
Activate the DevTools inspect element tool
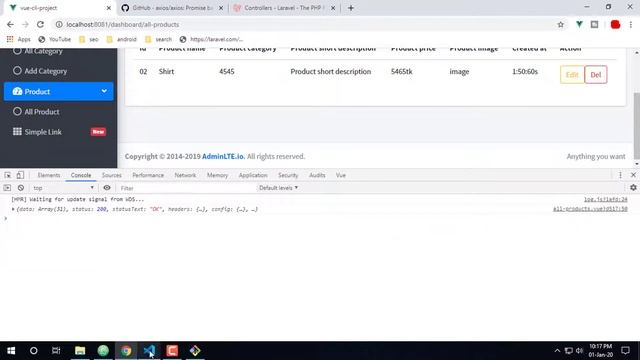[x=8, y=175]
